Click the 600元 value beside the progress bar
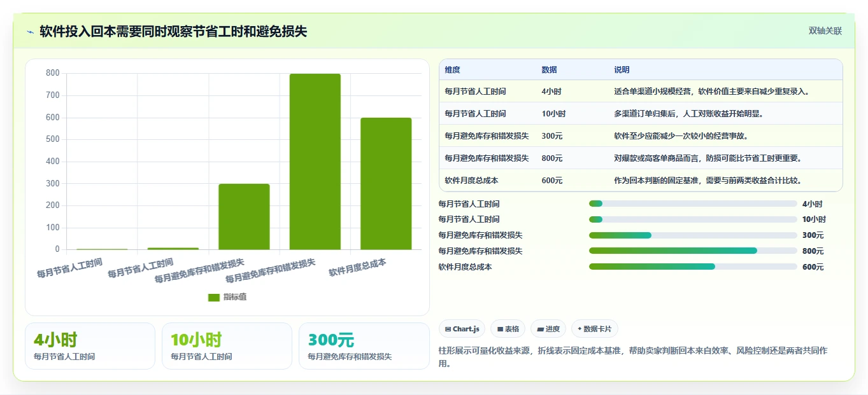Viewport: 868px width, 395px height. point(813,267)
